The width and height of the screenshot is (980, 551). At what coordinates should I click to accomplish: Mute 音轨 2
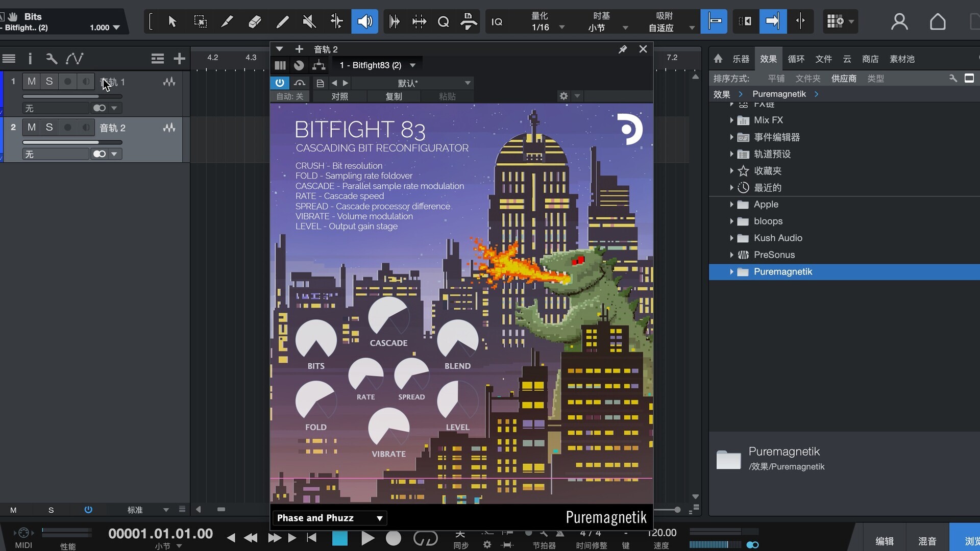click(32, 128)
